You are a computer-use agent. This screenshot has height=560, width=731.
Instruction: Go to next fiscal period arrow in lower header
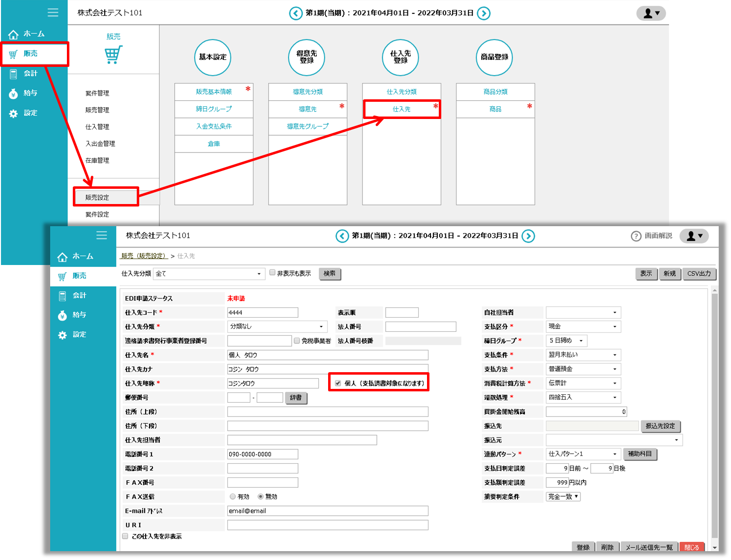click(528, 236)
